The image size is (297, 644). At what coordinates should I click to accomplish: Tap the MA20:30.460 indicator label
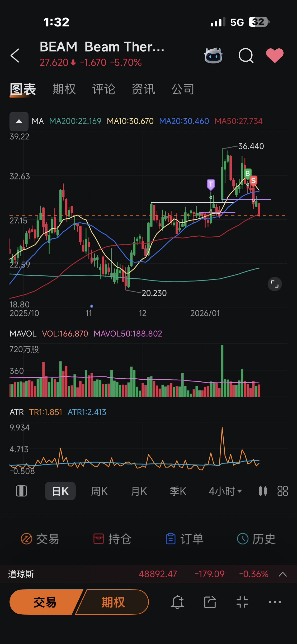click(x=184, y=121)
